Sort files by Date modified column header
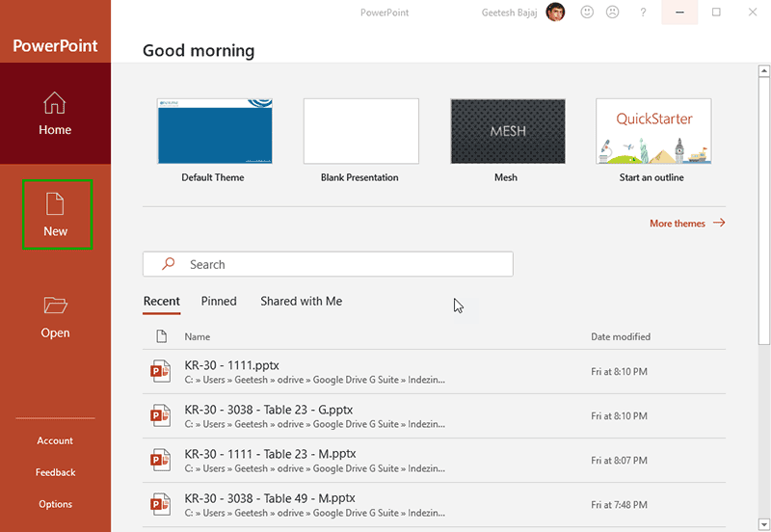 (x=620, y=337)
